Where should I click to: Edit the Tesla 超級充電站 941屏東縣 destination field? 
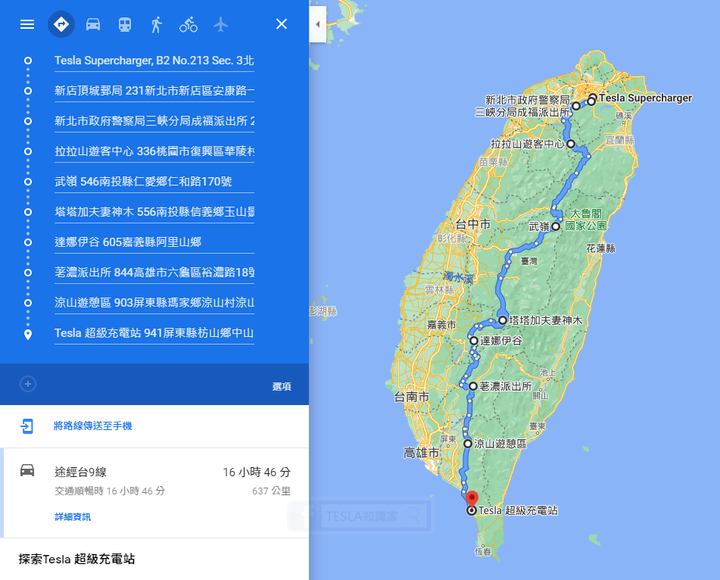point(154,333)
